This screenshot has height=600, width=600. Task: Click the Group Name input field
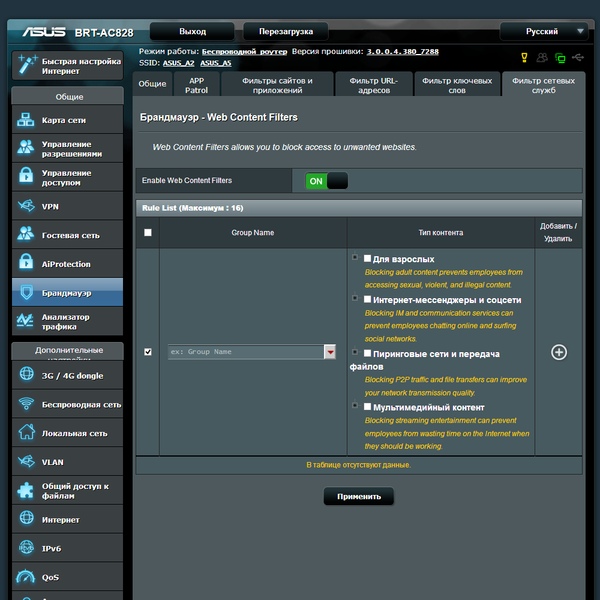click(246, 352)
